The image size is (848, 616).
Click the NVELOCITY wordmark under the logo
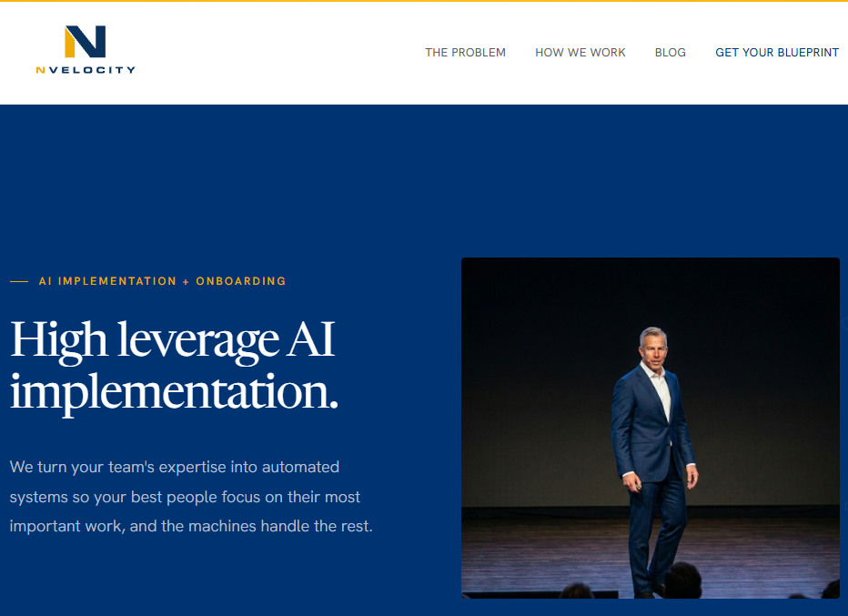(86, 69)
